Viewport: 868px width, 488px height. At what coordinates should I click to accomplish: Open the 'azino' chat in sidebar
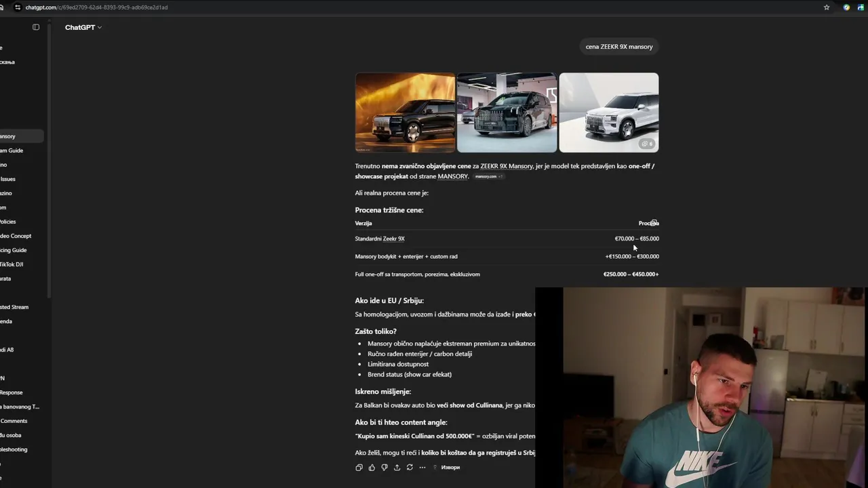(x=20, y=193)
